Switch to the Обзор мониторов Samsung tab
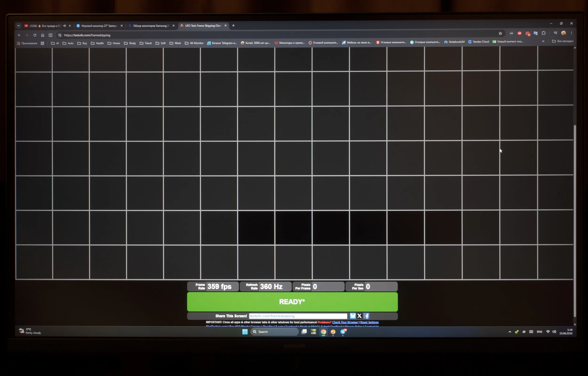The width and height of the screenshot is (588, 376). (x=152, y=26)
